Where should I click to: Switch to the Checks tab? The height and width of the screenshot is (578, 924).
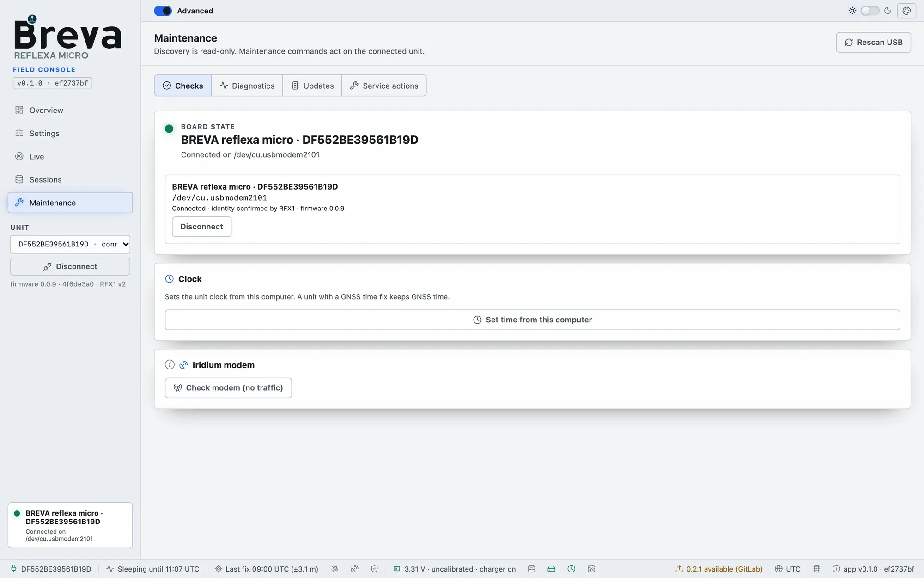[183, 86]
